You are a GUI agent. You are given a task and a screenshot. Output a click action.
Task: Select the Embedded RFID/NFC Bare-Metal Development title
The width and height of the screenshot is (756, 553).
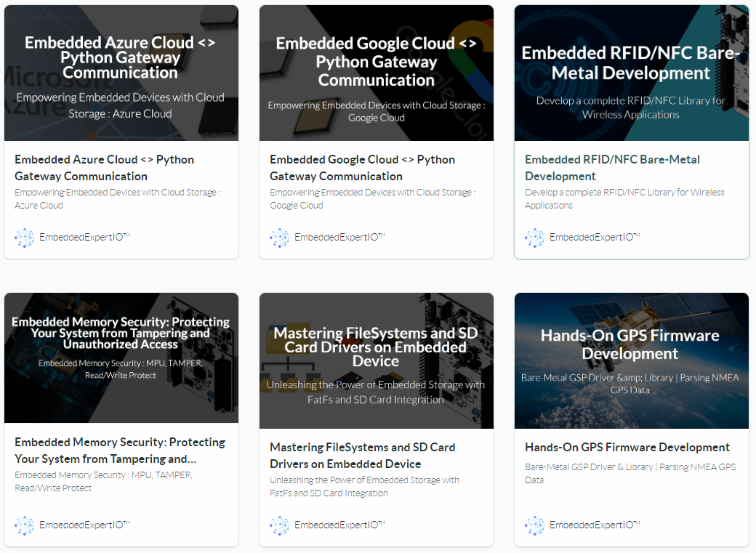(612, 168)
